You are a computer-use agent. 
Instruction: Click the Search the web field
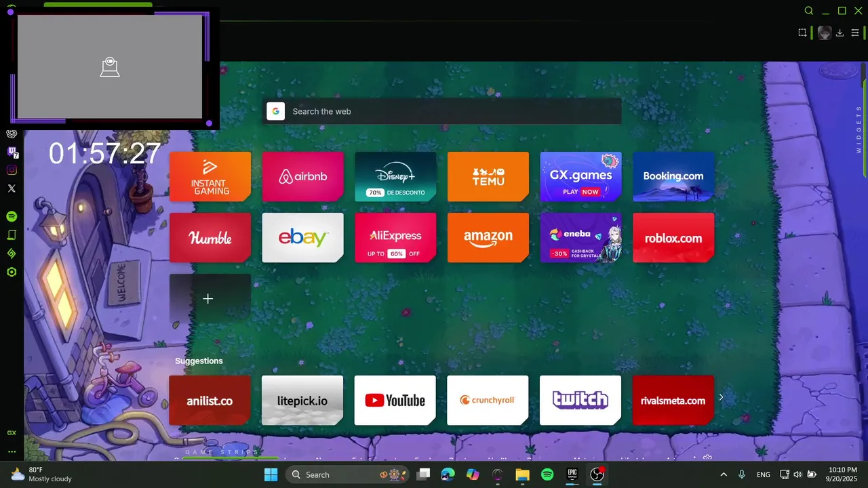[x=442, y=111]
